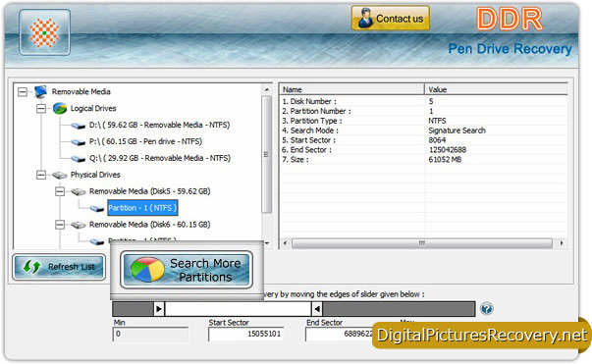Select P:\ 60.15 GB Pen drive entry
Viewport: 592px width, 364px height.
coord(145,141)
